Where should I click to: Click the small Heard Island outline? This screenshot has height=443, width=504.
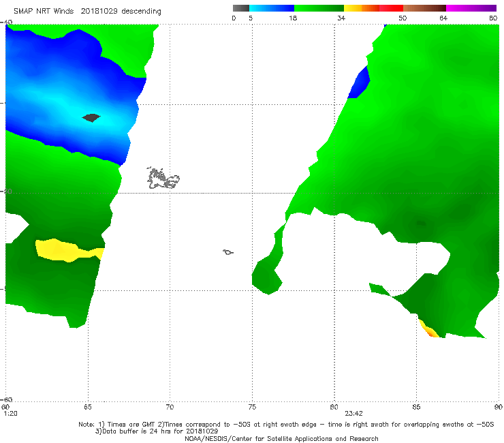pos(228,252)
